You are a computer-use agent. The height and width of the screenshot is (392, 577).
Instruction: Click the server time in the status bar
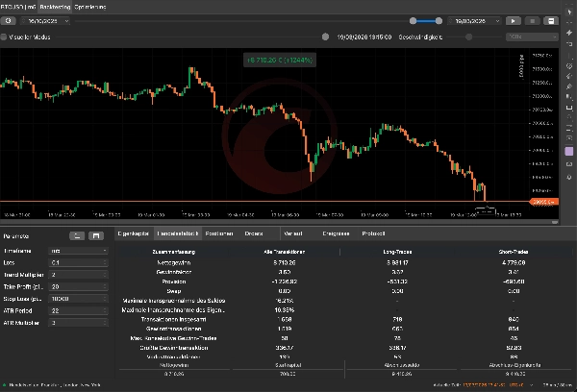click(x=484, y=385)
